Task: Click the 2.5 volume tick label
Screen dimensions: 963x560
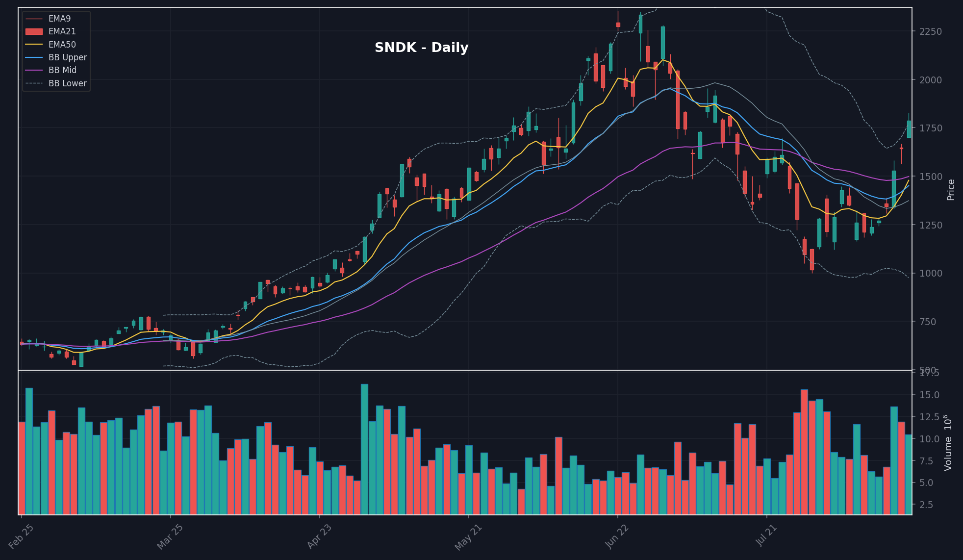Action: pos(927,505)
